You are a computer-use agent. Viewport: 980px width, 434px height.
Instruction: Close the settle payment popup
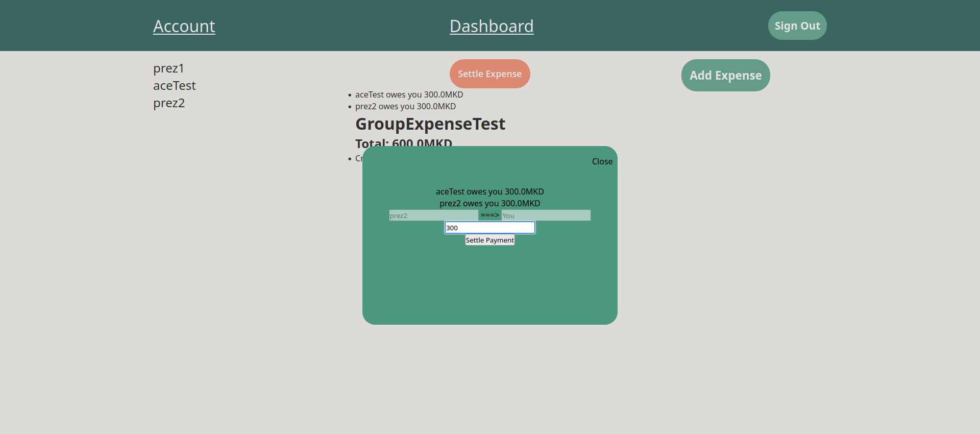602,161
